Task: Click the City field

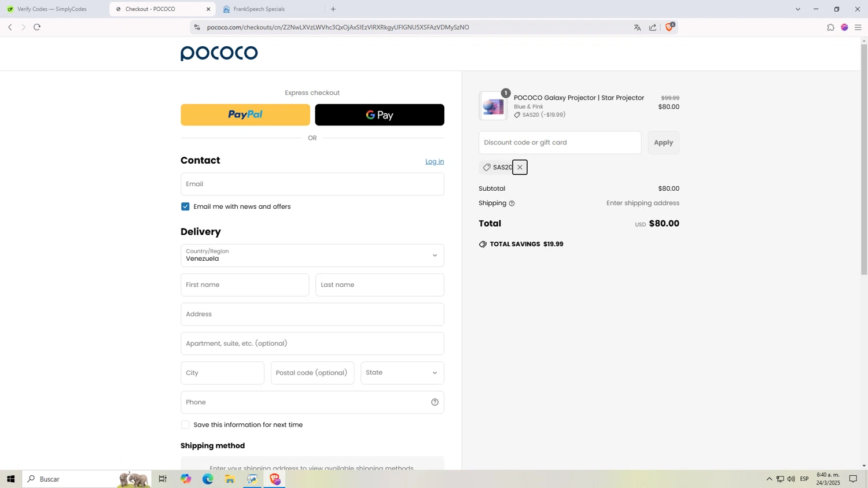Action: pos(222,373)
